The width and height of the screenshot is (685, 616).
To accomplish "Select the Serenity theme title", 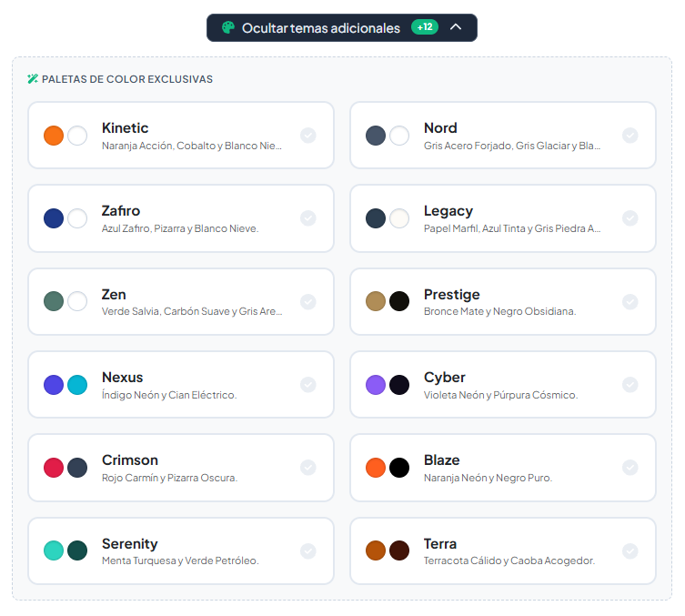I will (130, 544).
